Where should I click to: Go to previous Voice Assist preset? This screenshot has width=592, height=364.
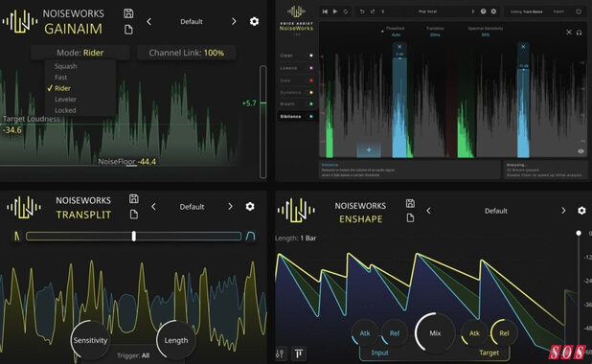383,11
